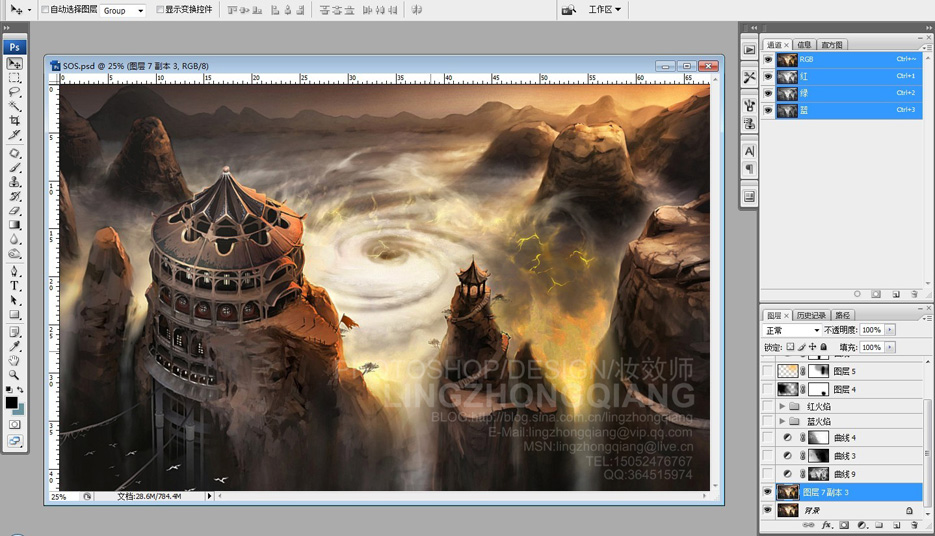Image resolution: width=935 pixels, height=536 pixels.
Task: Show the 图层 5 layer visibility
Action: [x=767, y=371]
